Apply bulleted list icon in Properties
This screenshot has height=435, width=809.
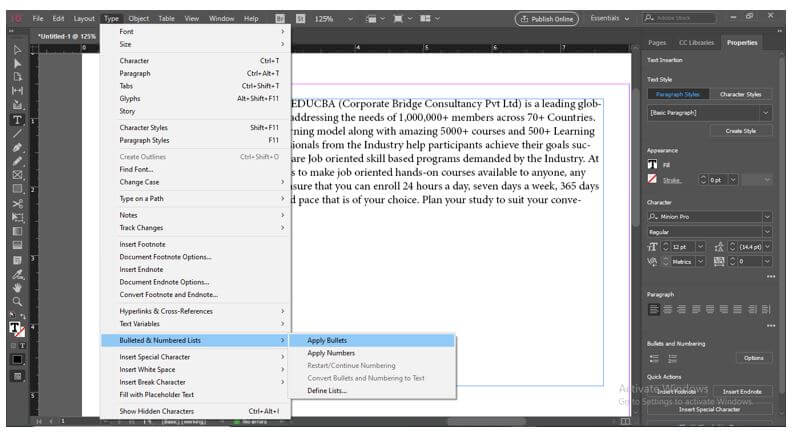pos(654,358)
